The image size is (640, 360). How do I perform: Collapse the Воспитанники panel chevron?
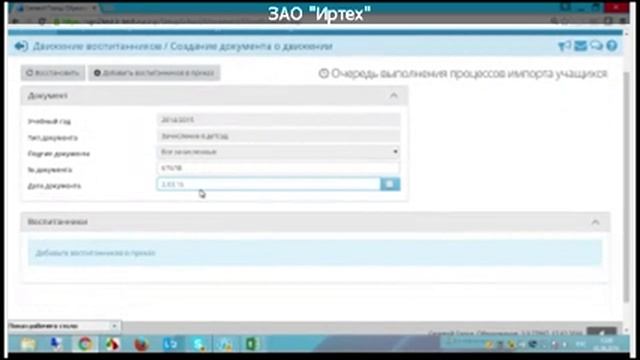click(x=596, y=222)
